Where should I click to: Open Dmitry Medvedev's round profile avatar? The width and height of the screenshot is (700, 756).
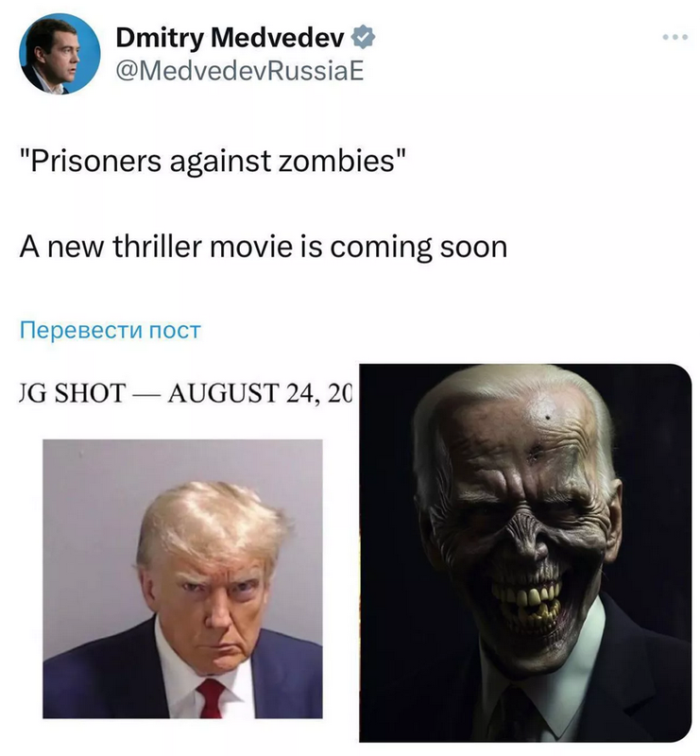(x=60, y=54)
